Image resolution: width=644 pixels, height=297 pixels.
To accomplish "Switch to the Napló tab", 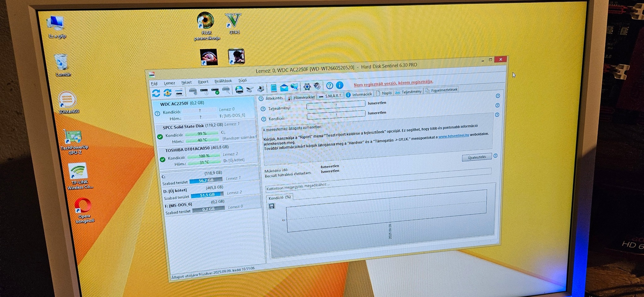I will tap(384, 93).
